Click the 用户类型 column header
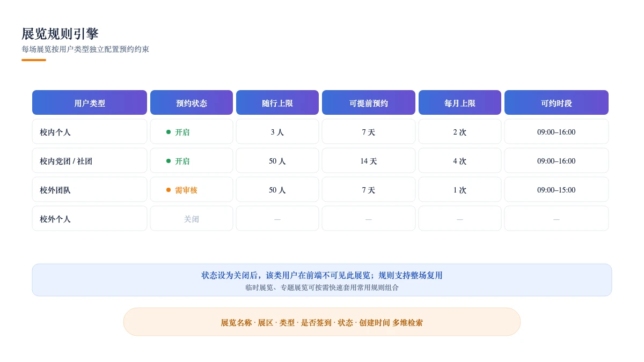Viewport: 644px width, 362px height. [x=90, y=102]
